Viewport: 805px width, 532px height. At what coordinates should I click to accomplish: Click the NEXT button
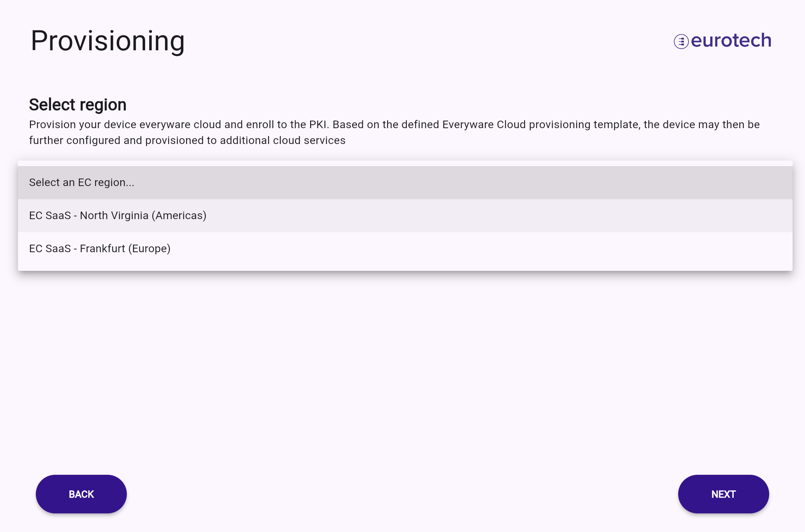[723, 494]
